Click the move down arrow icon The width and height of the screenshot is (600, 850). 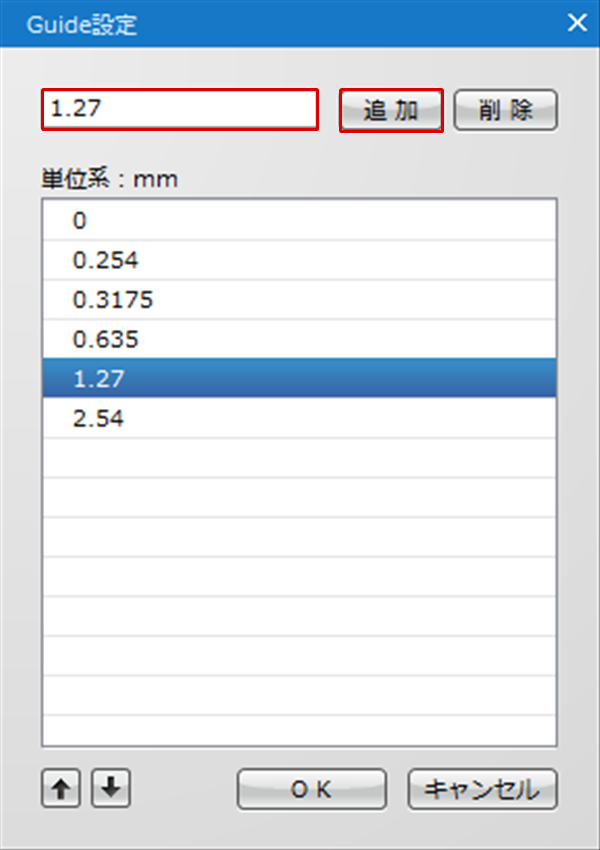pyautogui.click(x=111, y=788)
